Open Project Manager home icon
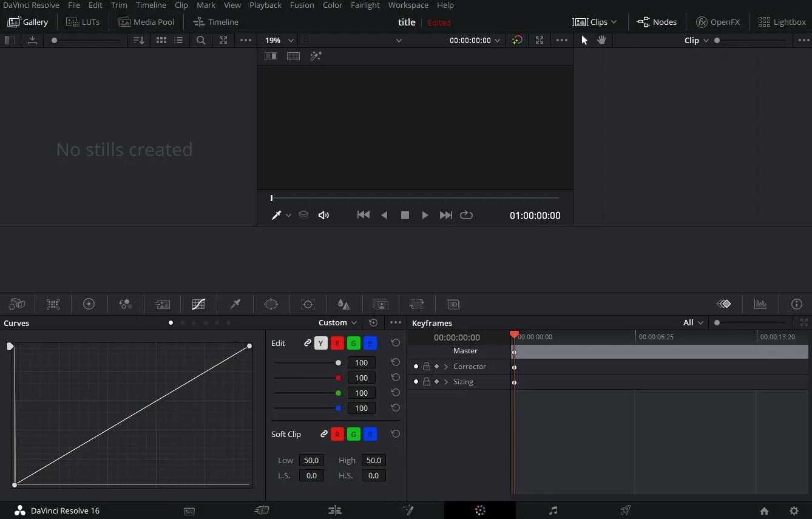The image size is (812, 519). click(764, 511)
